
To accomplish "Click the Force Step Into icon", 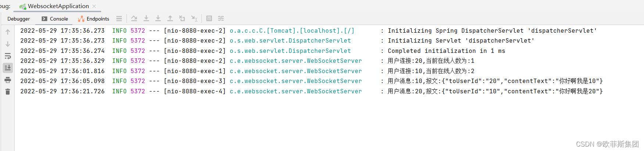I will 158,18.
